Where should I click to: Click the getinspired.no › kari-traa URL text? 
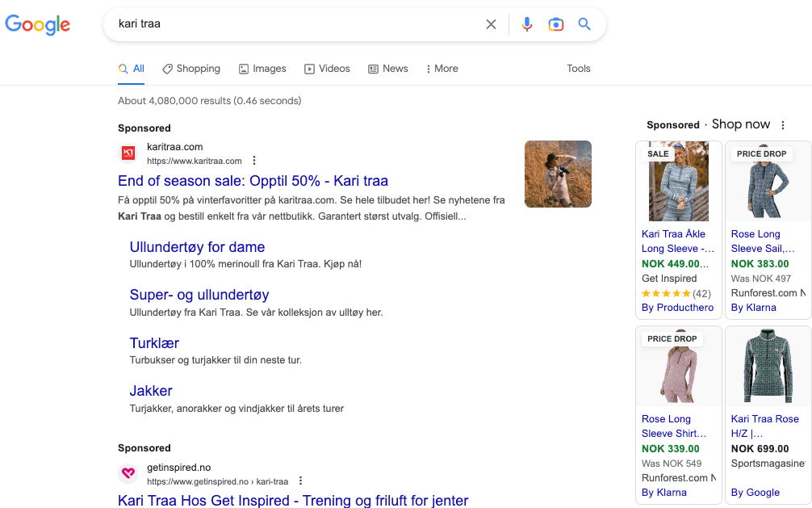coord(217,481)
